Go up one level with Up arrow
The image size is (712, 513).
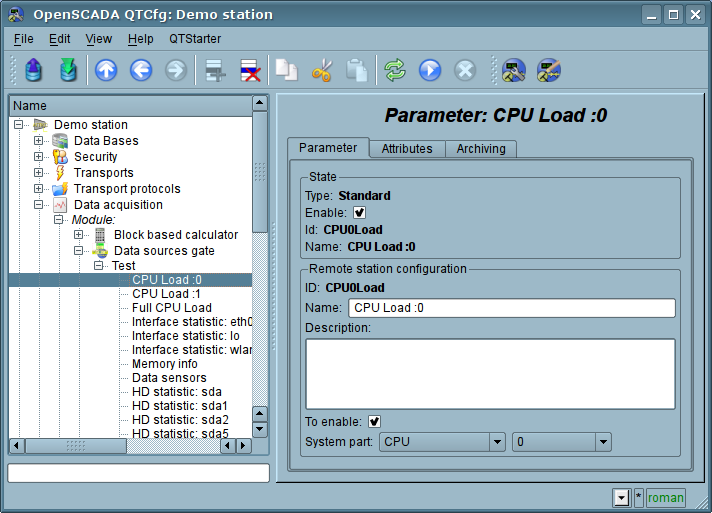[x=106, y=70]
